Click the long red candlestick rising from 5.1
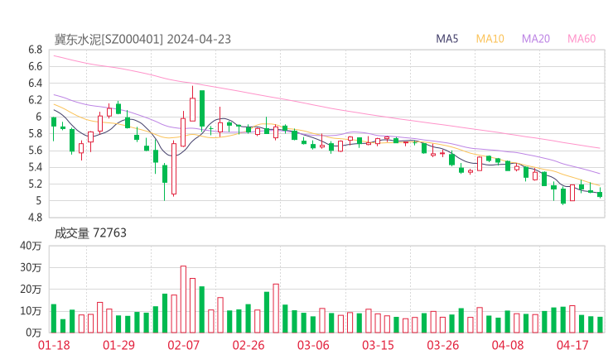Viewport: 613px width, 364px height. (x=174, y=169)
